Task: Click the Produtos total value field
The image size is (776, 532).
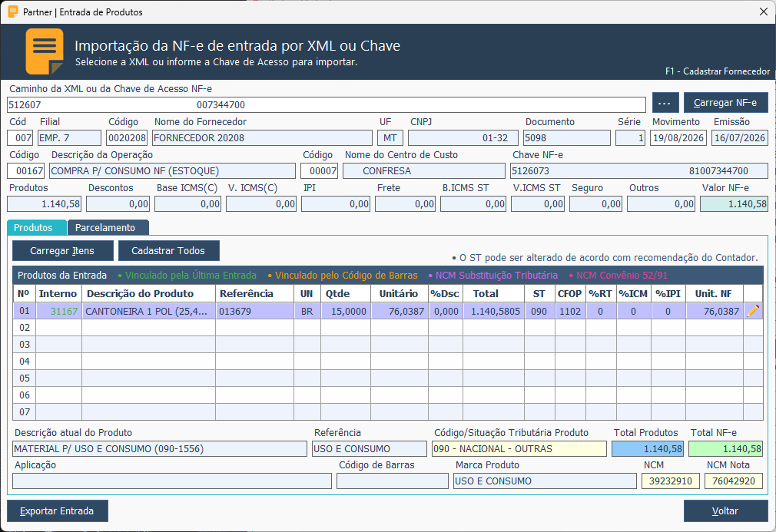Action: (x=45, y=204)
